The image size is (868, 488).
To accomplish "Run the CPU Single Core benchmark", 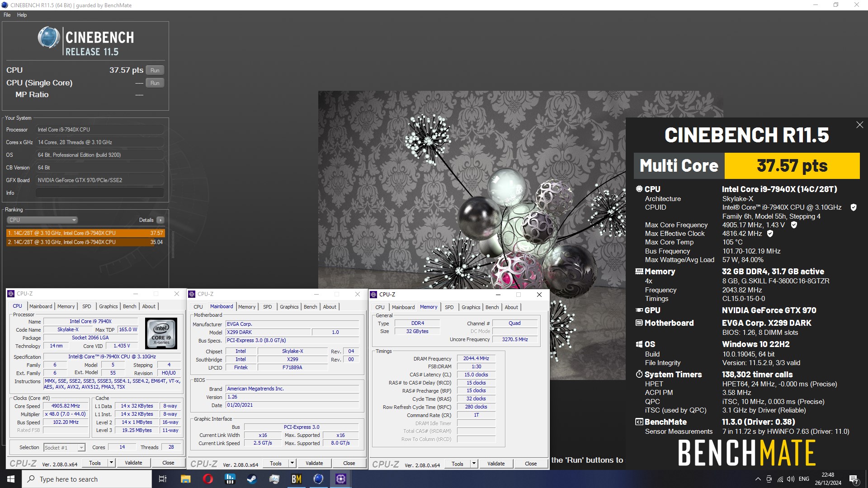I will pos(155,83).
